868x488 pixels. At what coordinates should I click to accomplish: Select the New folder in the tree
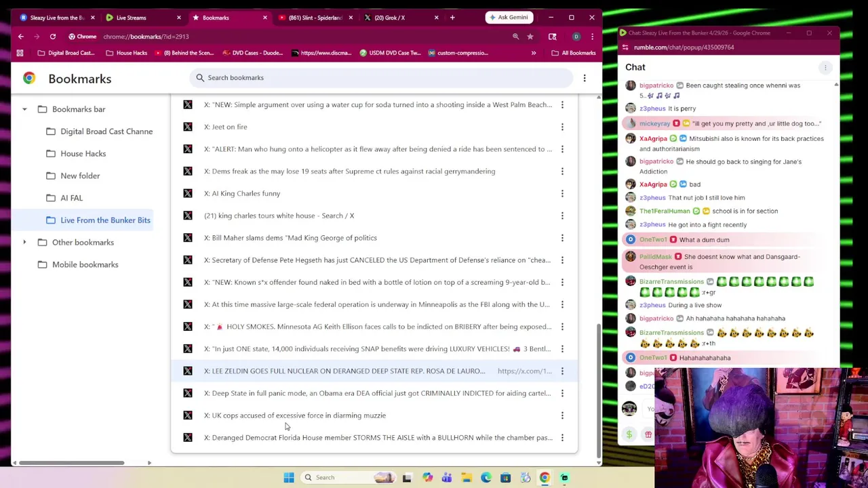(x=80, y=176)
